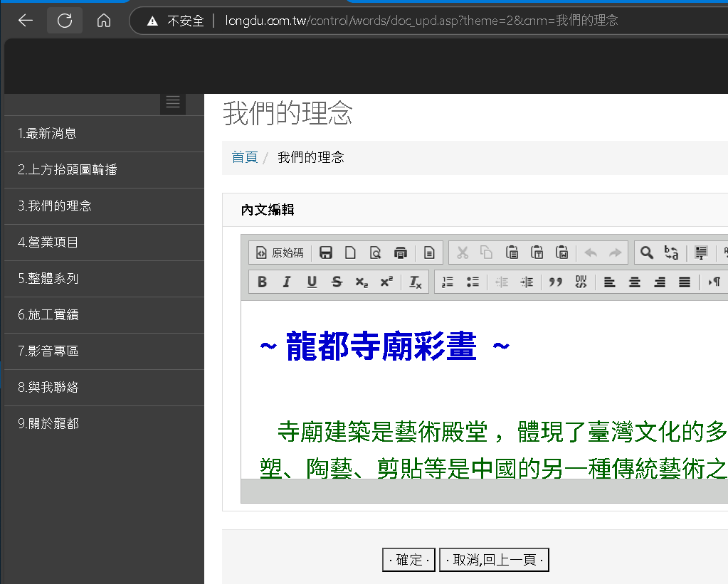Click the Preview icon
This screenshot has height=584, width=728.
click(x=375, y=253)
